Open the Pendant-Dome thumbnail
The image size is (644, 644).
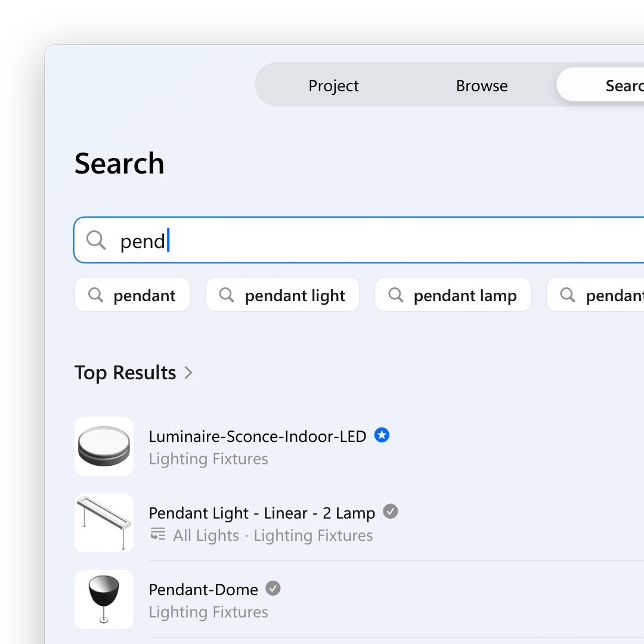(x=104, y=599)
